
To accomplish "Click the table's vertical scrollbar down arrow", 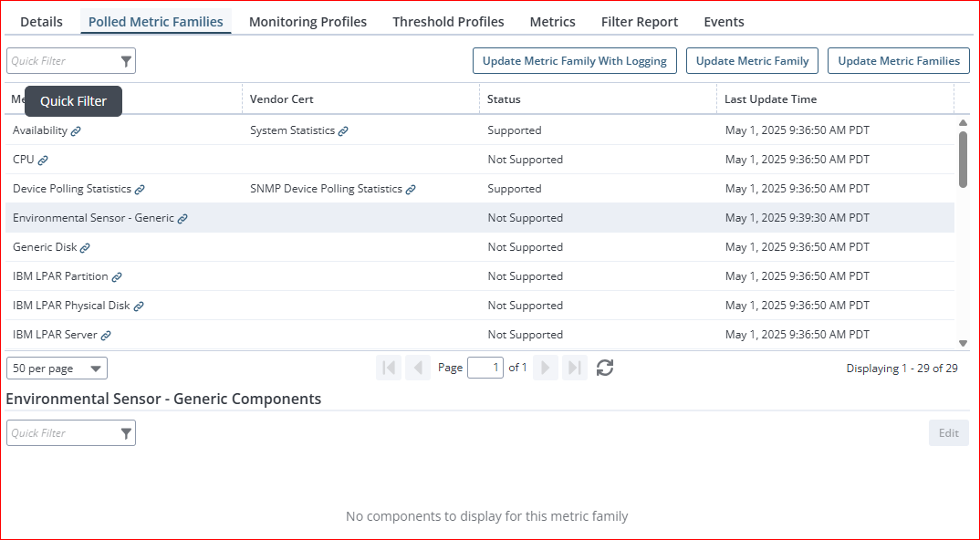I will pyautogui.click(x=963, y=343).
